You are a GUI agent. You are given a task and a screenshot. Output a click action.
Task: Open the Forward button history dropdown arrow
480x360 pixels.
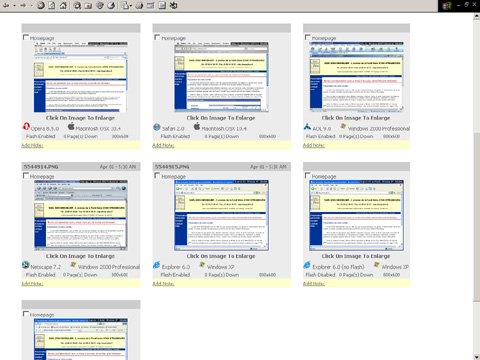coord(32,6)
